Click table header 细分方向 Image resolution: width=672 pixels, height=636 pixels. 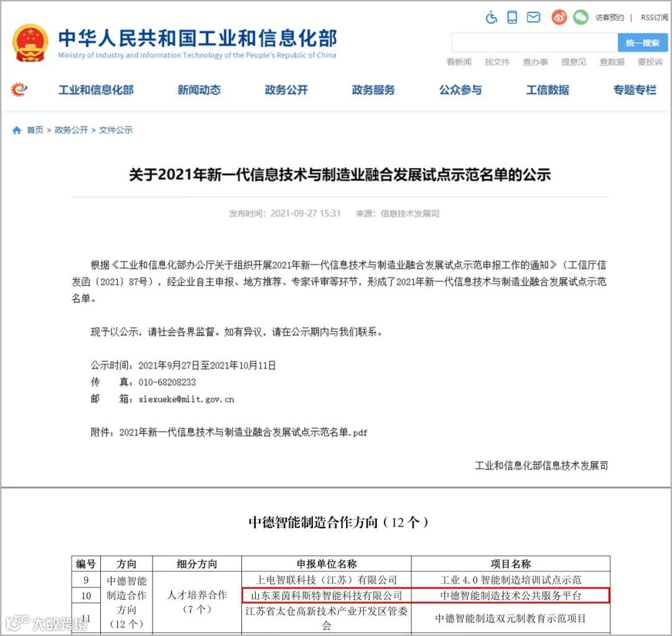pos(197,564)
